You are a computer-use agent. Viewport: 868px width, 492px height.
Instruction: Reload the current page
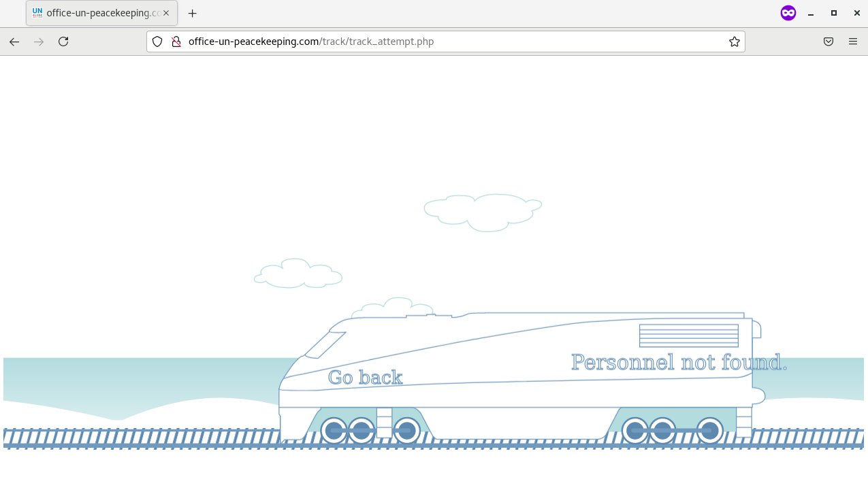[63, 42]
